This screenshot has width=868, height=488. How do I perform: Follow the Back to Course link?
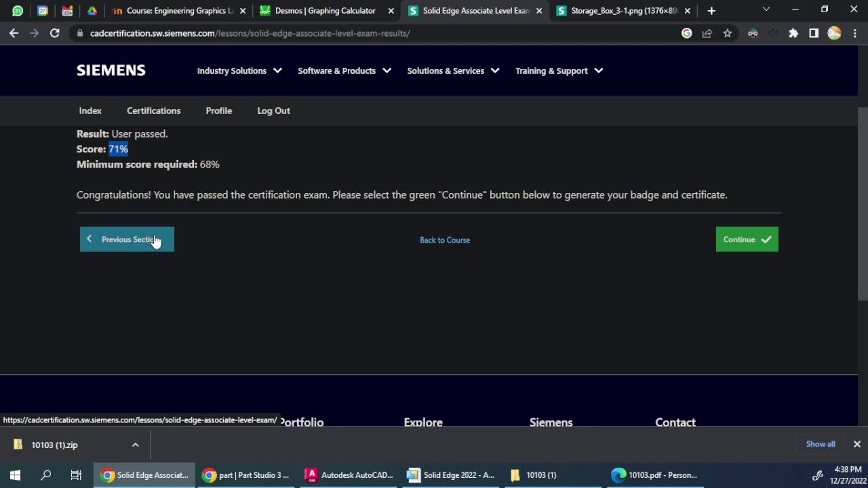pos(445,240)
